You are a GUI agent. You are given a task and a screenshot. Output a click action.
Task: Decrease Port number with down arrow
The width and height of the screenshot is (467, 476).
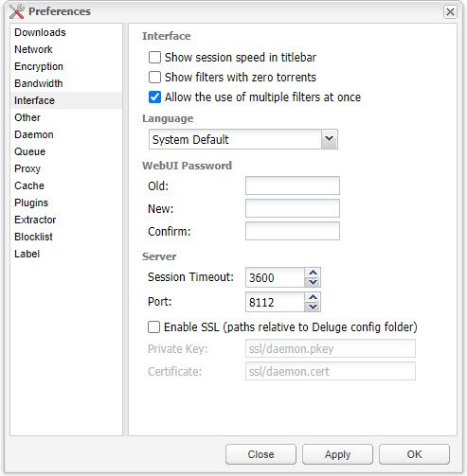[x=313, y=307]
